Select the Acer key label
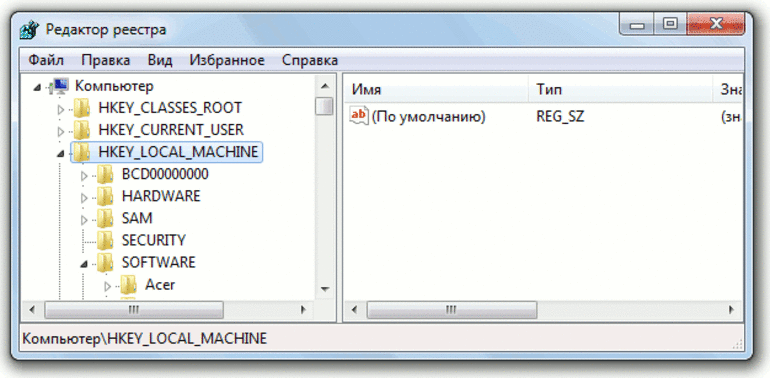Viewport: 770px width, 378px height. pyautogui.click(x=160, y=284)
